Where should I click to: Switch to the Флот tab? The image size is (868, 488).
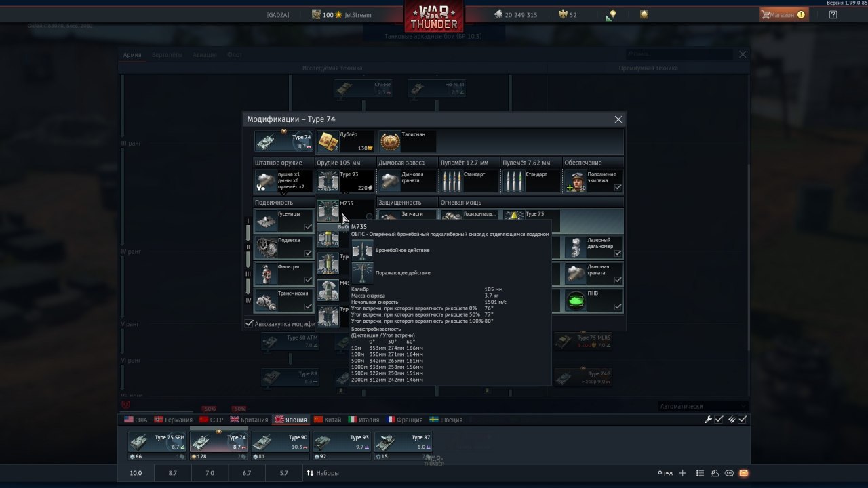(x=235, y=55)
